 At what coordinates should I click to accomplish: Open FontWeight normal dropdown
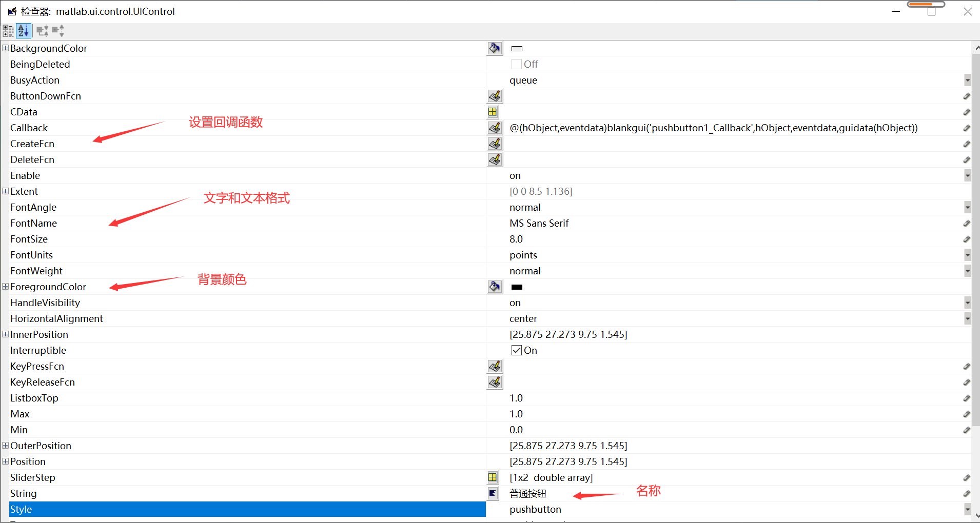point(968,271)
